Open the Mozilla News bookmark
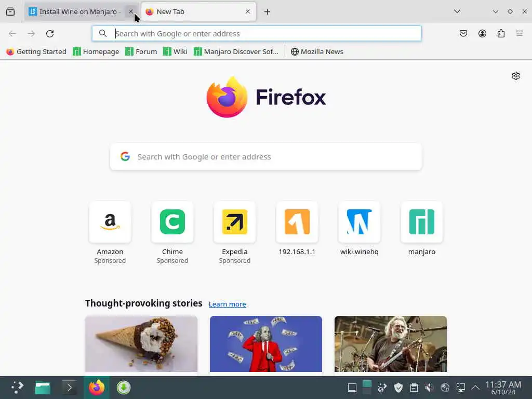This screenshot has width=532, height=399. (317, 51)
